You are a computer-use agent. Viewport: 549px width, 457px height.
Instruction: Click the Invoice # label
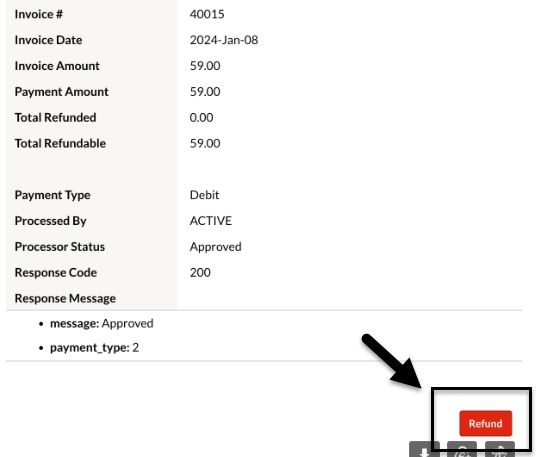tap(39, 14)
